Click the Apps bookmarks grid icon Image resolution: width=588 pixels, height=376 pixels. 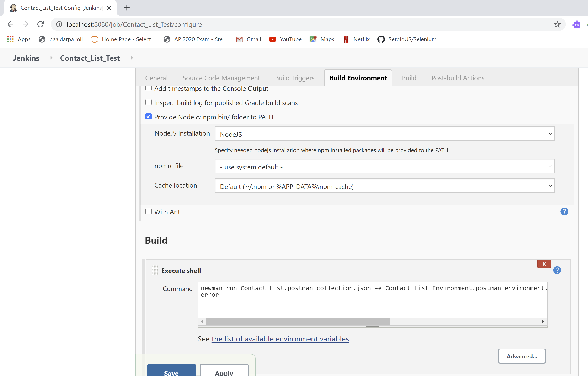[x=10, y=39]
